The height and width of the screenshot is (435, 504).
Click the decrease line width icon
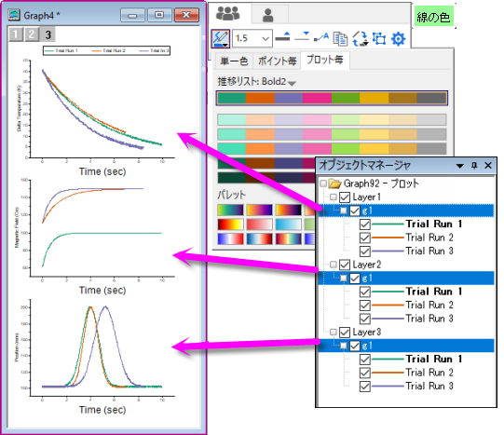pyautogui.click(x=302, y=37)
